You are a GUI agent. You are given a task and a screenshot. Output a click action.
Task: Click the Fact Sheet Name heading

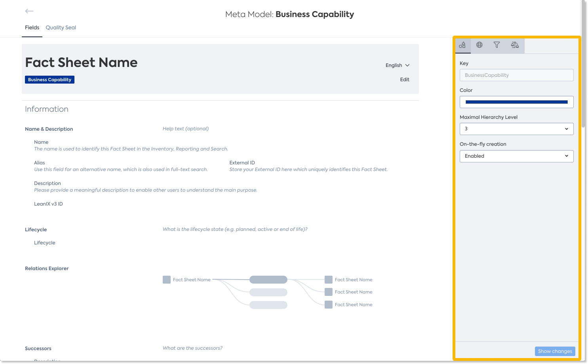click(x=81, y=63)
